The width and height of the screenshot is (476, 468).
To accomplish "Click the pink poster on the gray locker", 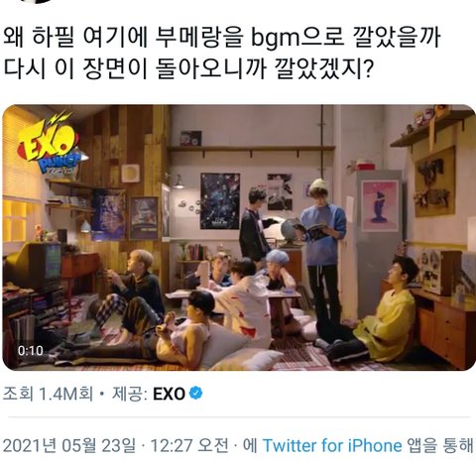I will click(380, 206).
